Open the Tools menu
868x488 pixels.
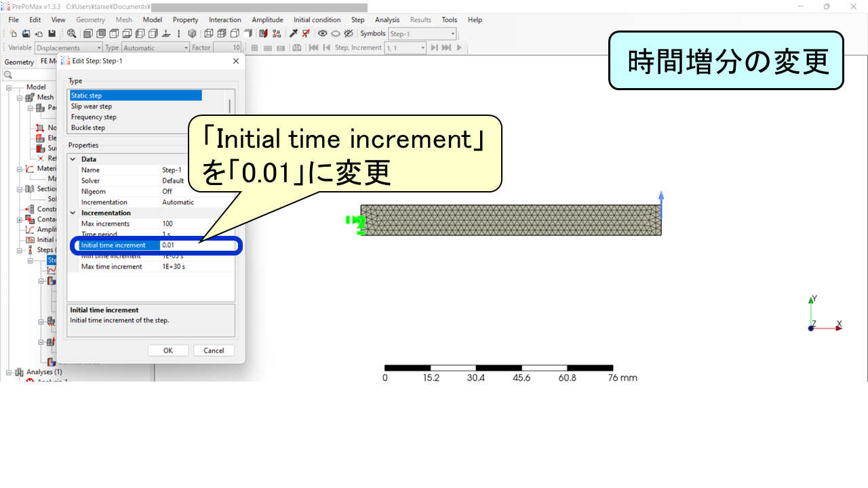tap(450, 20)
